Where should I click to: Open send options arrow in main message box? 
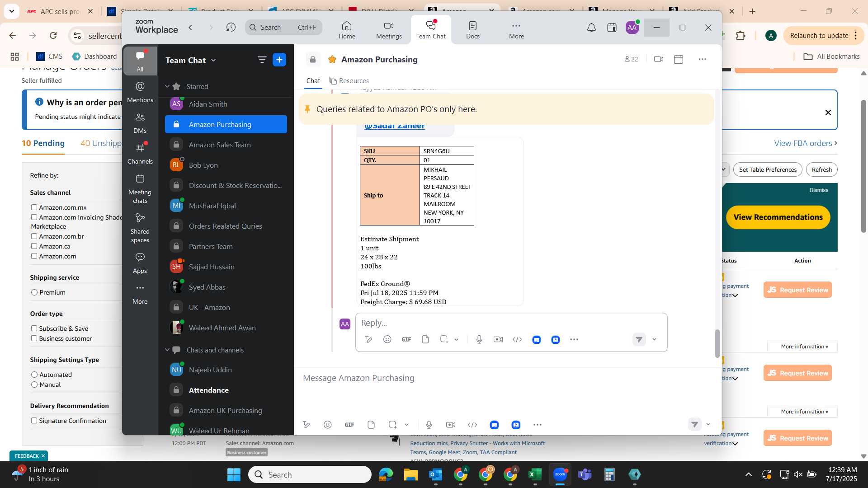[708, 424]
